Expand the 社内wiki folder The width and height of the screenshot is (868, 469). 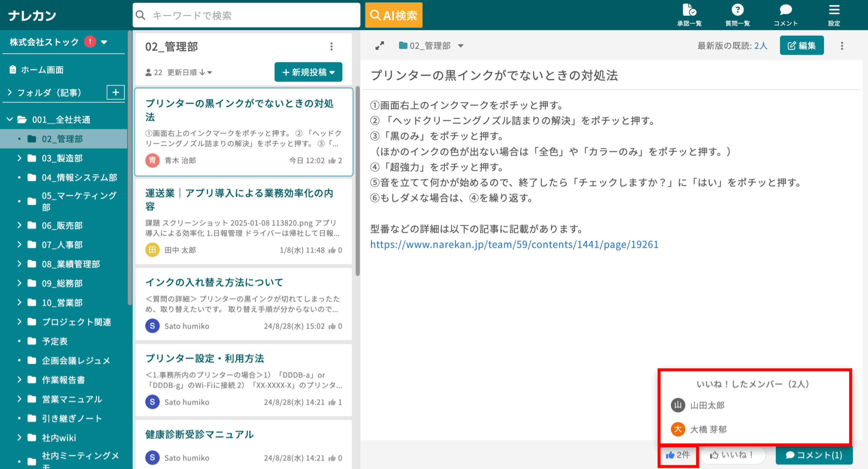click(19, 437)
